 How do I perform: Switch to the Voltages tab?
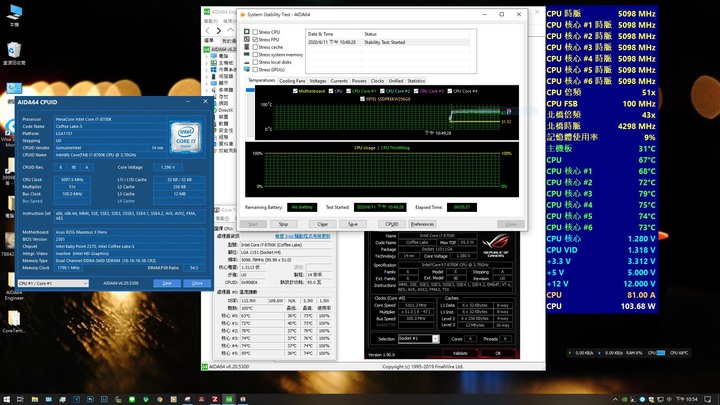click(x=318, y=81)
